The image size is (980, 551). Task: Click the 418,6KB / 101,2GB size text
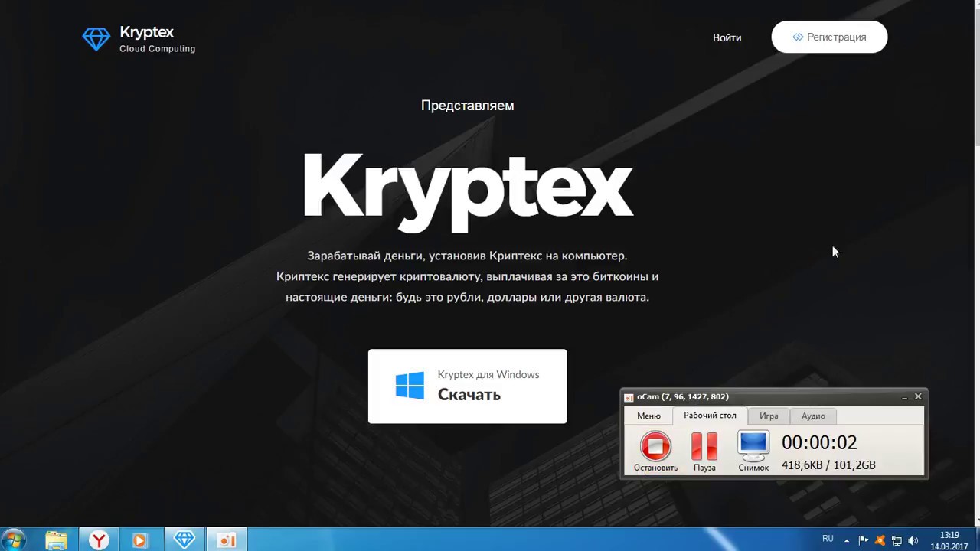click(828, 465)
